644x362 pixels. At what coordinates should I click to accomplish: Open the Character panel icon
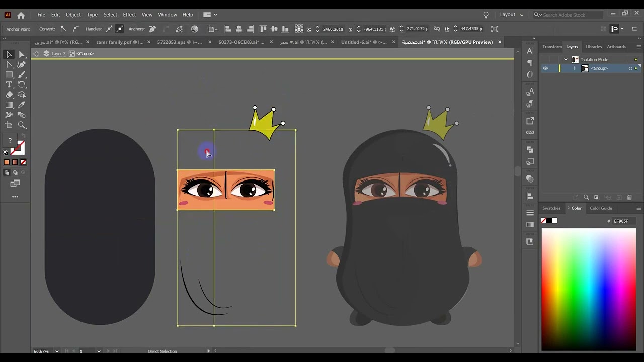coord(530,51)
